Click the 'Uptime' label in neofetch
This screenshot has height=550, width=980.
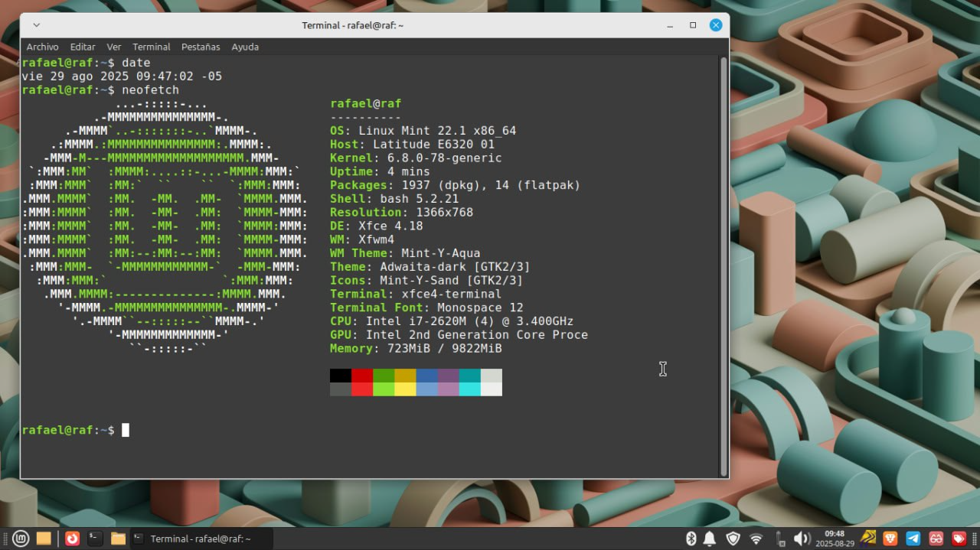351,171
